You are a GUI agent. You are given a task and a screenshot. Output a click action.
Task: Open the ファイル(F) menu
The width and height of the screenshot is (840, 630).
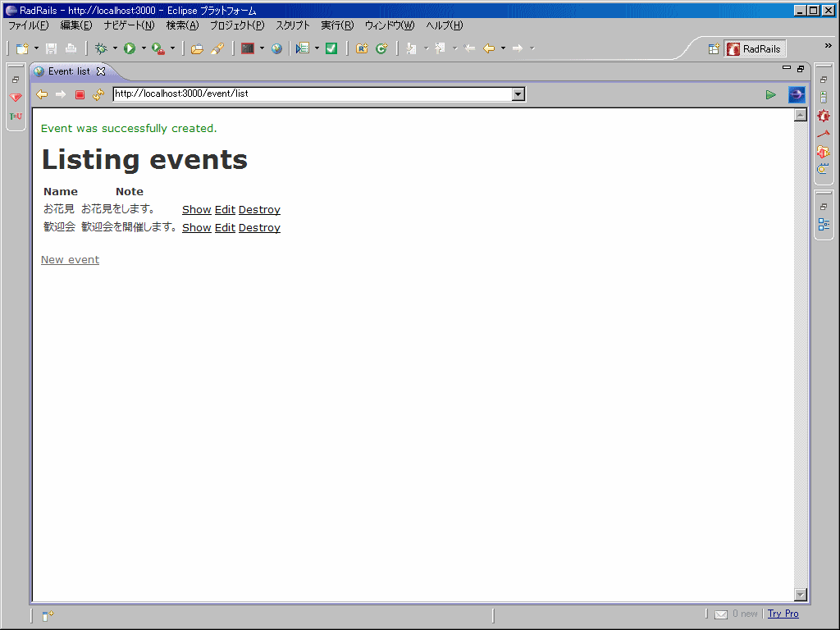(29, 25)
